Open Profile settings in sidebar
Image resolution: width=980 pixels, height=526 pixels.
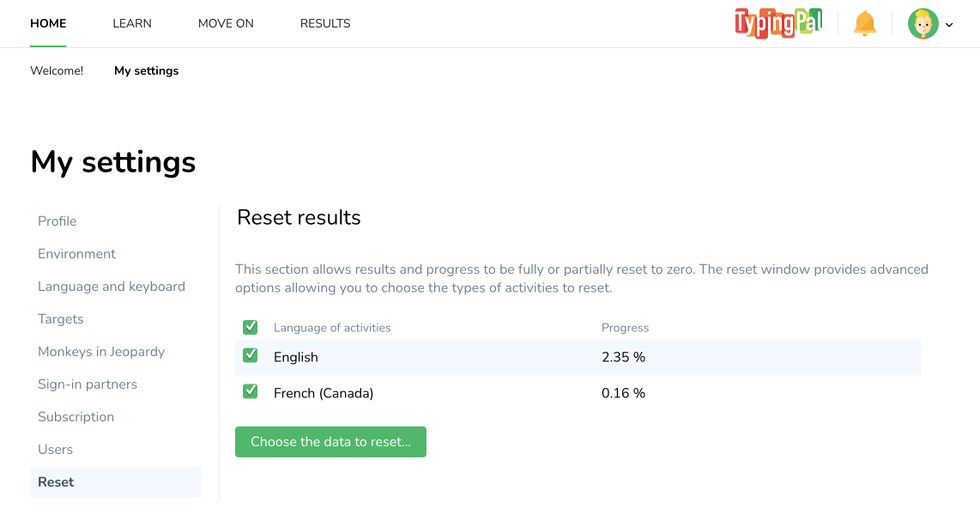click(57, 221)
